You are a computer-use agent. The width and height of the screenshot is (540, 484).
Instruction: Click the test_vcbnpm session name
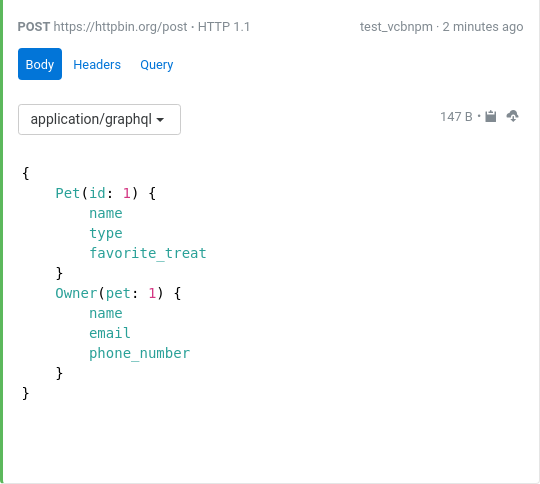pyautogui.click(x=396, y=27)
